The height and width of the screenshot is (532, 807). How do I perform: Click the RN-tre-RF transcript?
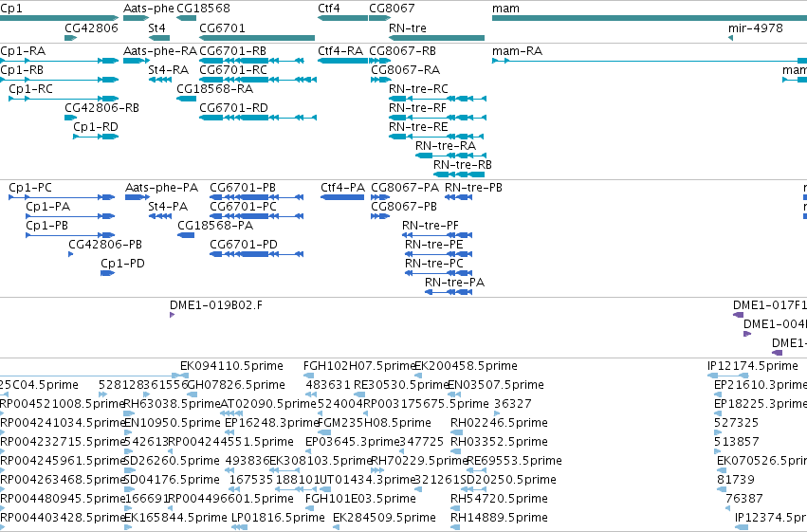pyautogui.click(x=437, y=118)
